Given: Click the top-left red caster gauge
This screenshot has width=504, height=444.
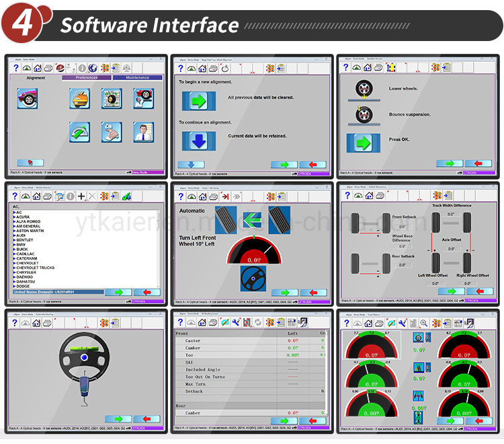Looking at the screenshot, I should [x=371, y=345].
